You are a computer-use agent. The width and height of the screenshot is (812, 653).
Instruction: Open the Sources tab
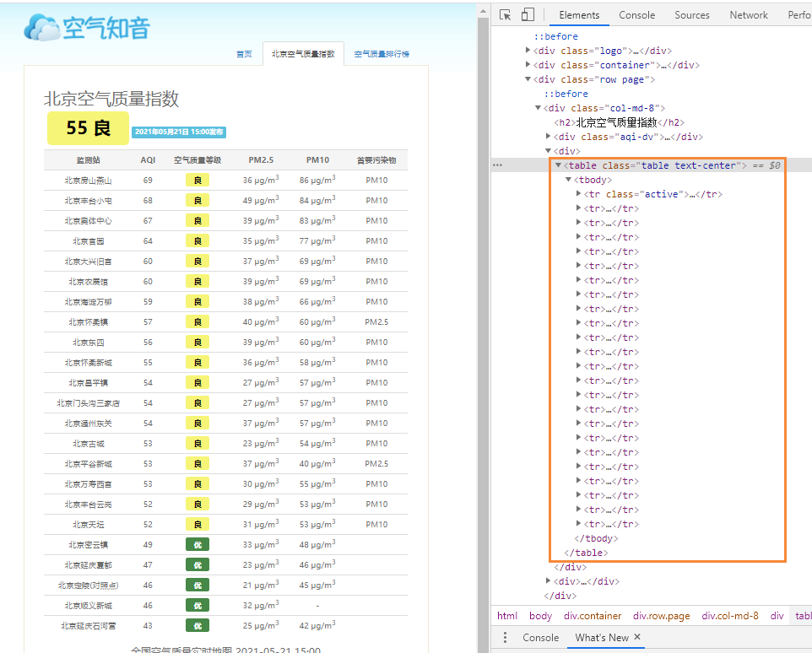coord(692,15)
